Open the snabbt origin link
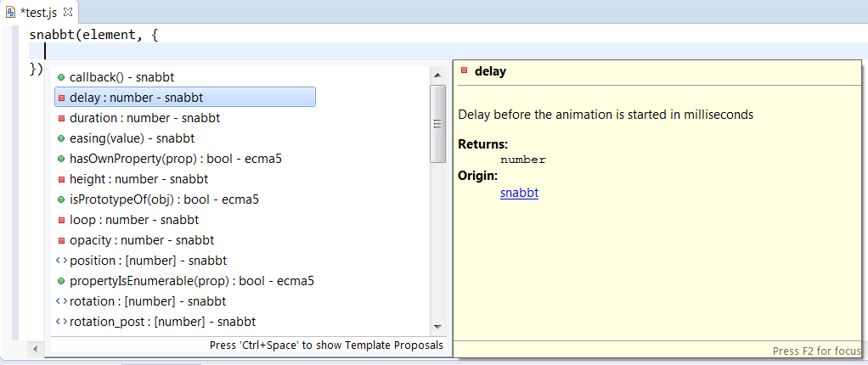The width and height of the screenshot is (868, 365). tap(519, 193)
